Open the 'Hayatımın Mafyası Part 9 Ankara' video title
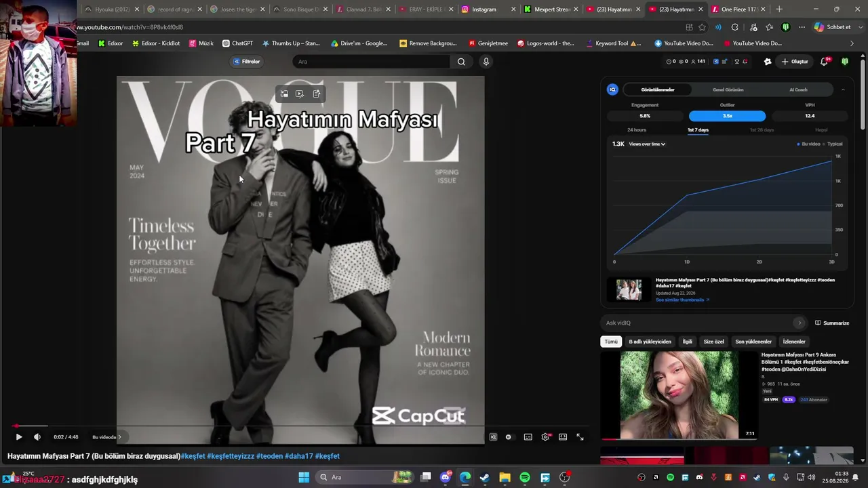 (x=805, y=362)
